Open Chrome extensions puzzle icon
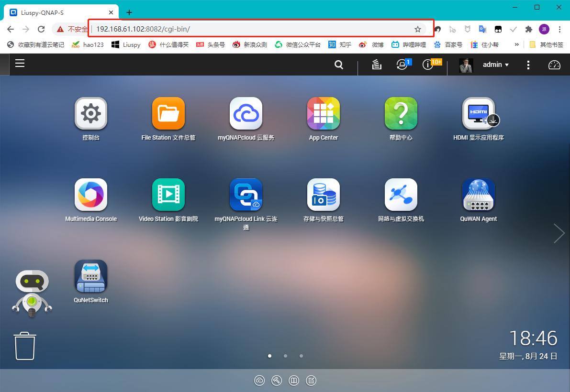Image resolution: width=570 pixels, height=392 pixels. pyautogui.click(x=528, y=30)
